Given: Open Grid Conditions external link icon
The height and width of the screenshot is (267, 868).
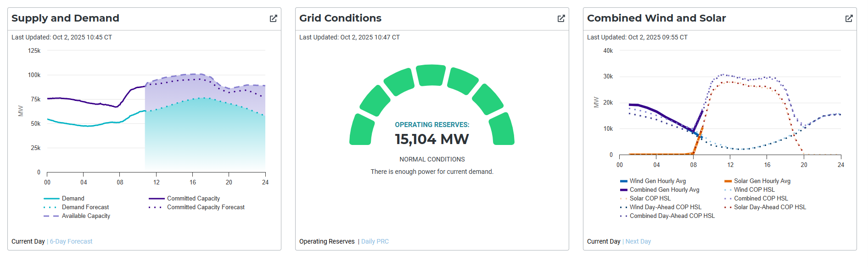Looking at the screenshot, I should tap(561, 18).
